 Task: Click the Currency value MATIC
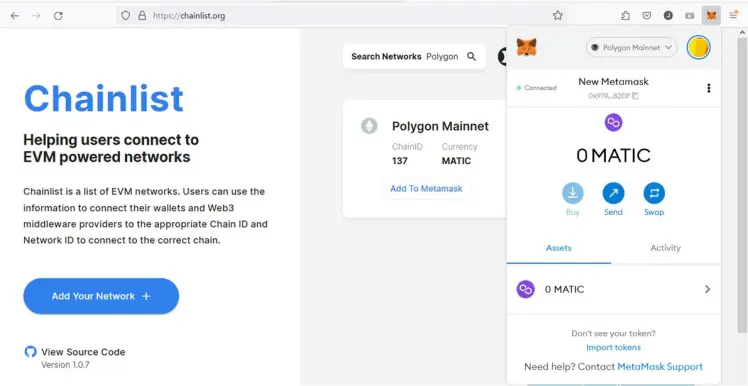click(x=456, y=161)
